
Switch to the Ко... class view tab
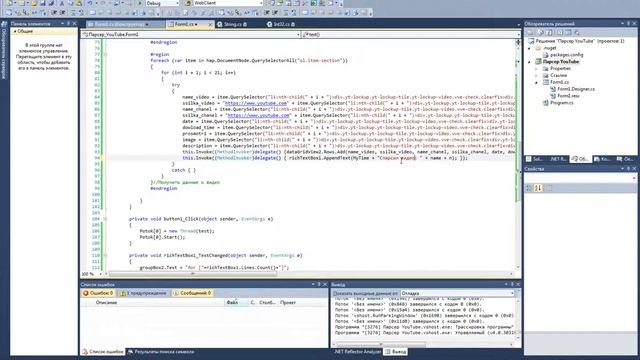point(602,159)
